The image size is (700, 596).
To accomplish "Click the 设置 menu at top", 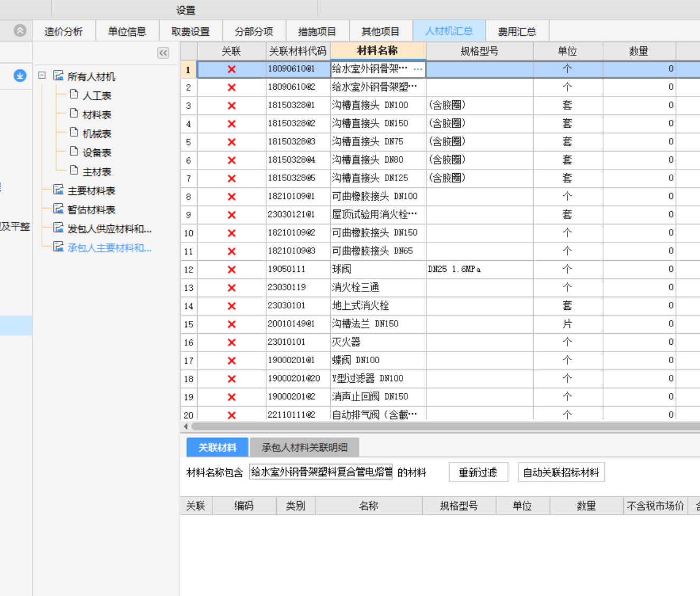I will [185, 10].
